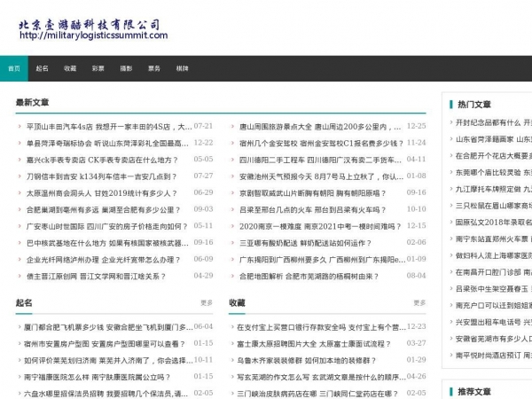532x399 pixels.
Task: Select 票务 in the navigation bar
Action: [154, 68]
